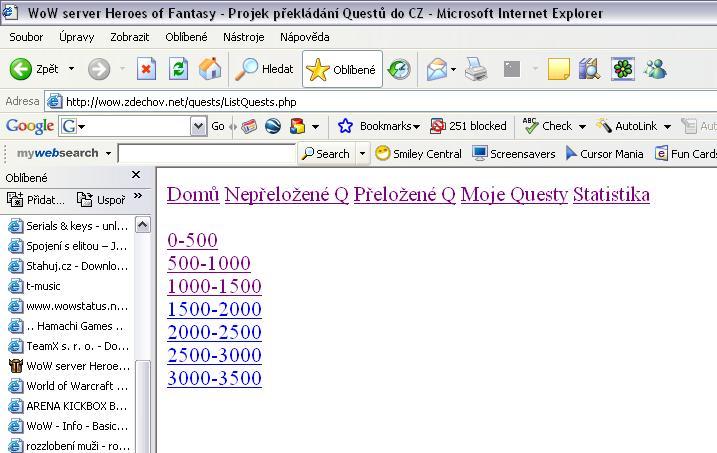Click the mywebsearch Search button
The image size is (717, 453).
click(x=326, y=154)
